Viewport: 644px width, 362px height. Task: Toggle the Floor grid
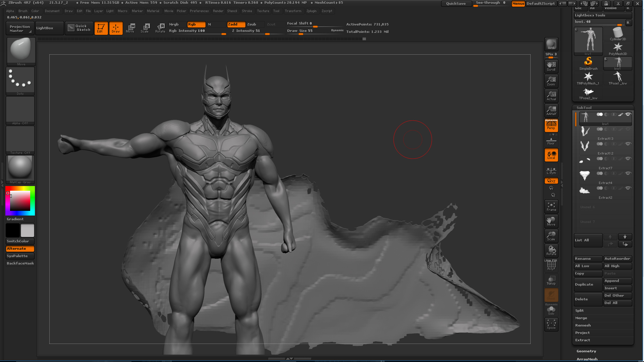(x=551, y=141)
